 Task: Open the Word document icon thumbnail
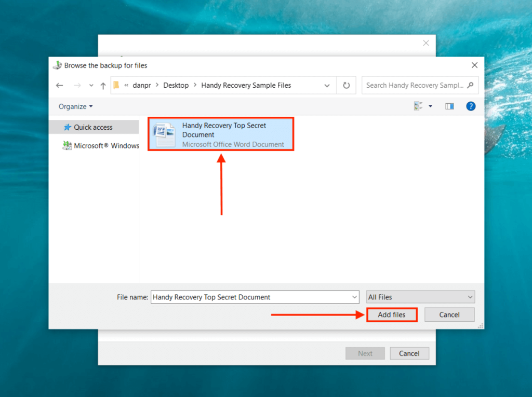(164, 134)
